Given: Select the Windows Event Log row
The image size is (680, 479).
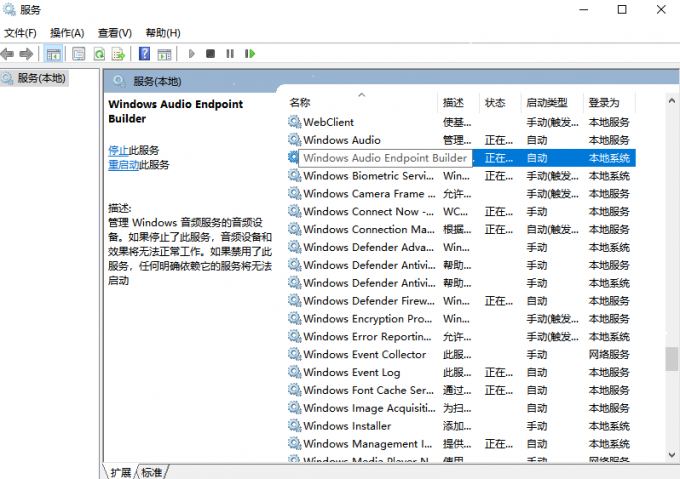Looking at the screenshot, I should [461, 372].
